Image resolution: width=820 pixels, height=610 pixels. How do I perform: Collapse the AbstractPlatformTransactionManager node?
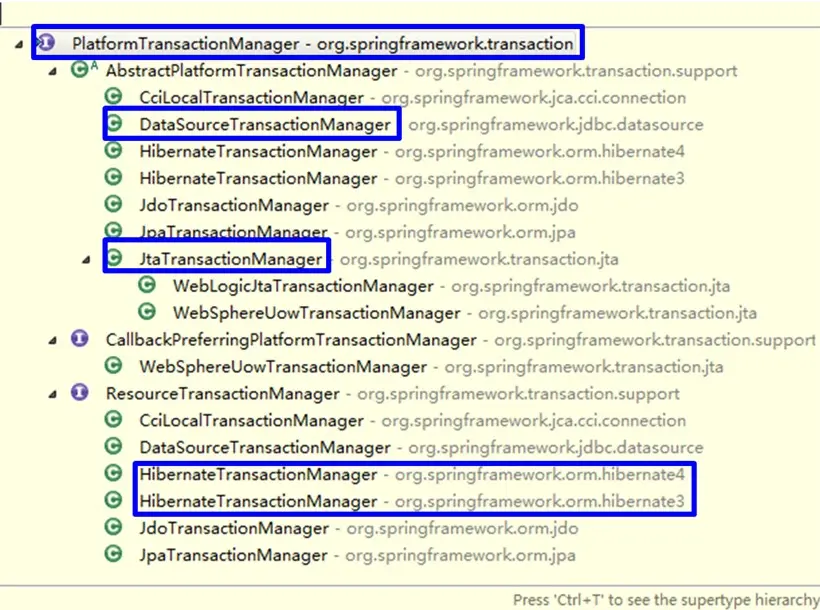(x=52, y=72)
